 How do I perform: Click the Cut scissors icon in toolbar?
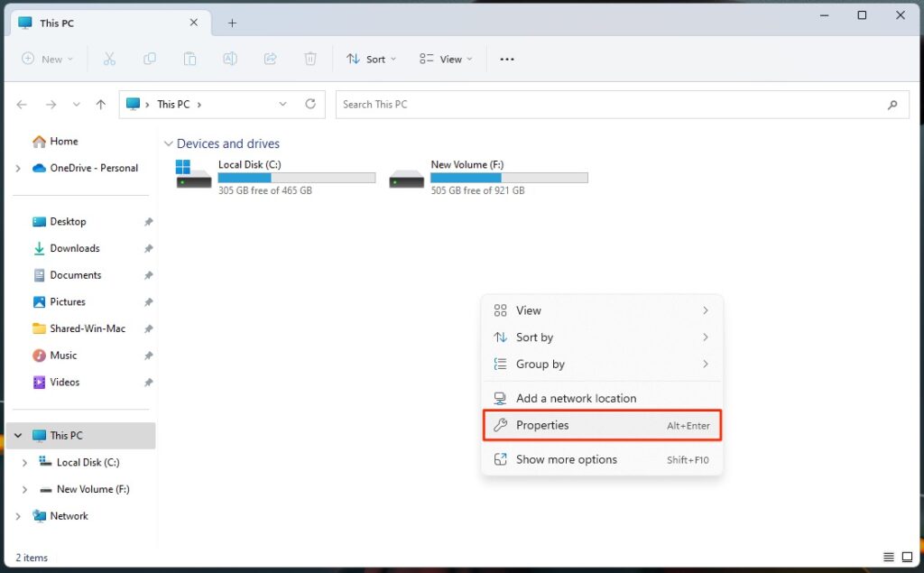pyautogui.click(x=109, y=59)
